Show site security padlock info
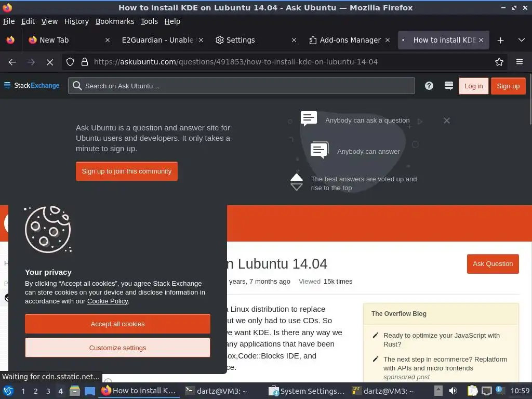The height and width of the screenshot is (399, 532). click(85, 62)
